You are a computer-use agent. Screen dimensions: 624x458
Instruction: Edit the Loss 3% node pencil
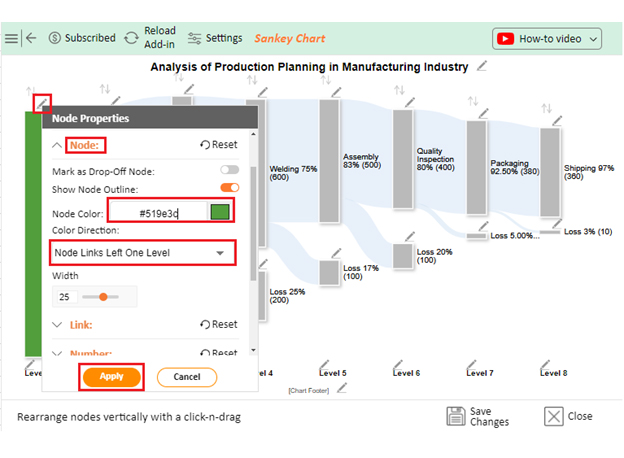(557, 223)
